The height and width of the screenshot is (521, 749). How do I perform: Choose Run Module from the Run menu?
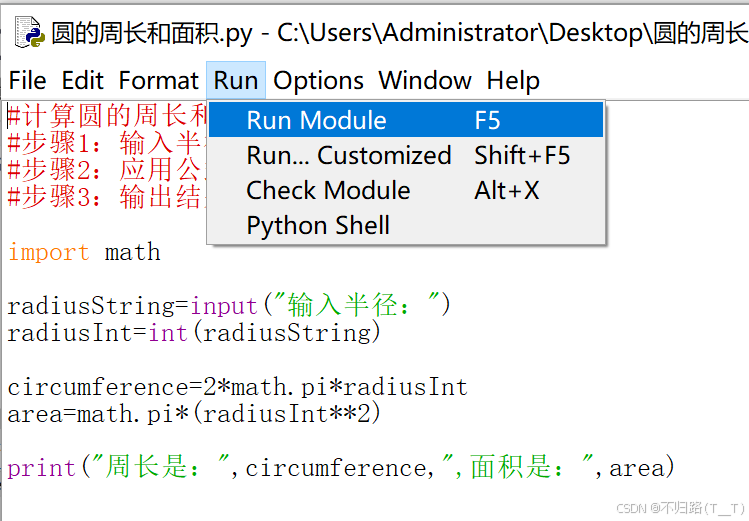click(x=316, y=121)
